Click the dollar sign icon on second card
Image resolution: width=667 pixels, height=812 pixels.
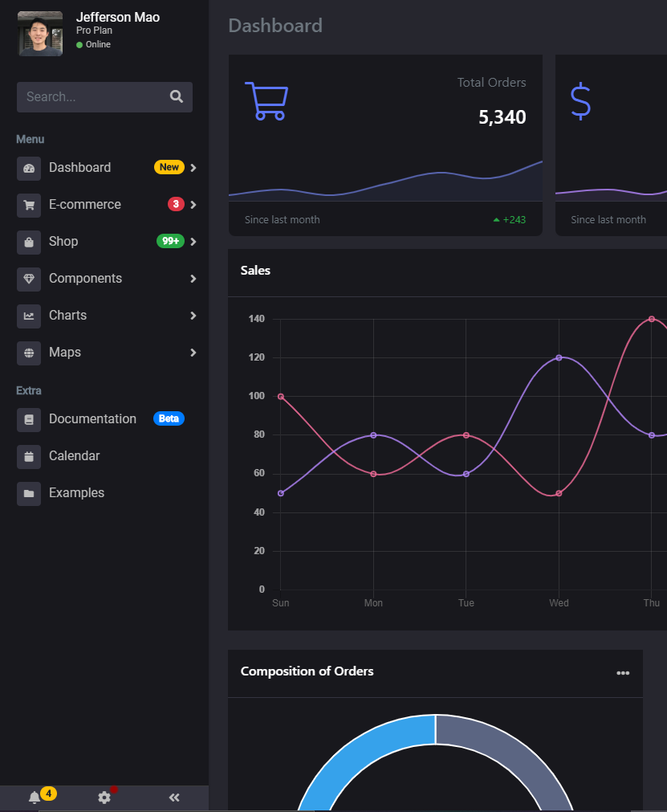pyautogui.click(x=580, y=101)
